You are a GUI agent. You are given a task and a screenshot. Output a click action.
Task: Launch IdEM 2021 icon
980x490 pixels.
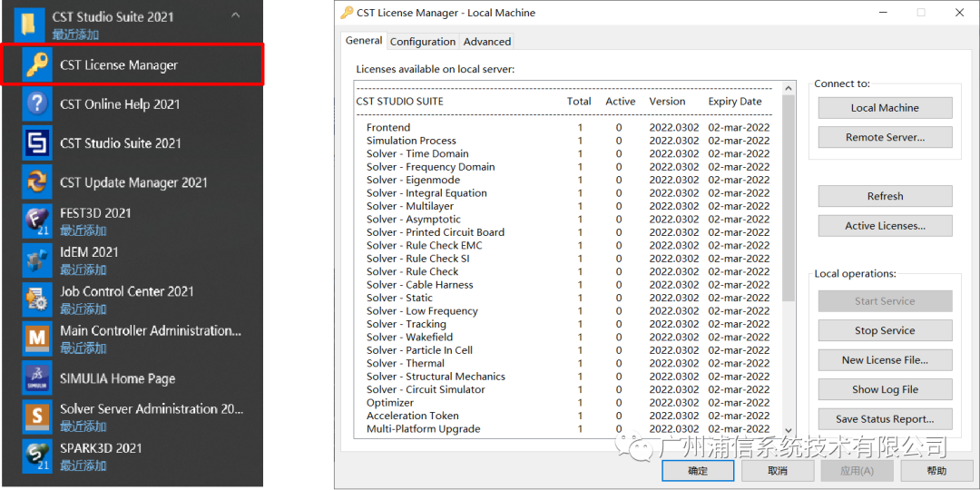(x=37, y=260)
